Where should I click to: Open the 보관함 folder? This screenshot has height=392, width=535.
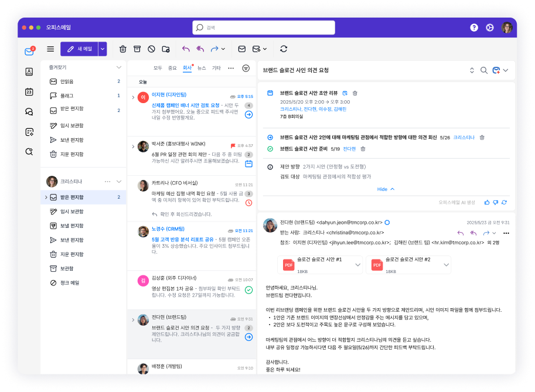(x=83, y=268)
